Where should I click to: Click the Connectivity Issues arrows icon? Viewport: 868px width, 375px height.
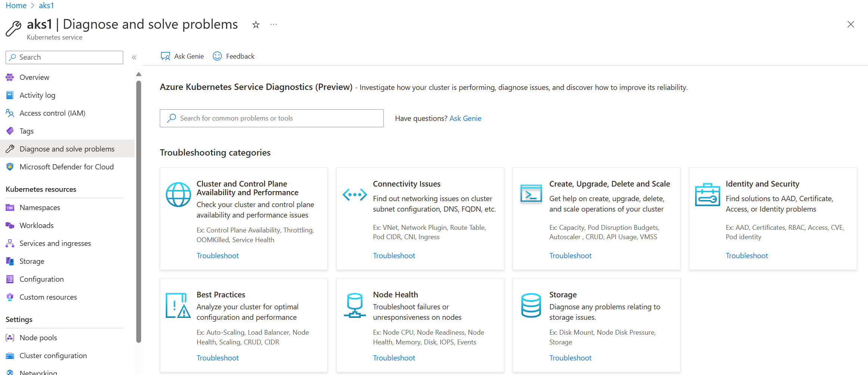pos(355,194)
